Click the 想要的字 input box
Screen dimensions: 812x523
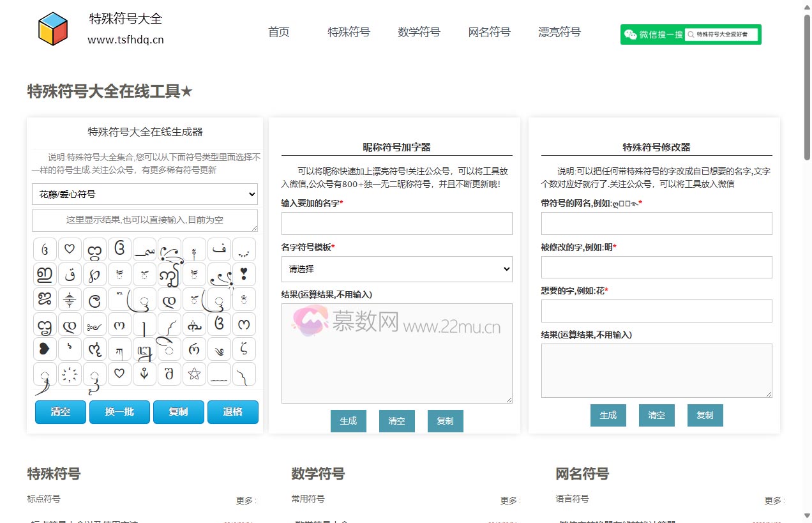click(656, 311)
